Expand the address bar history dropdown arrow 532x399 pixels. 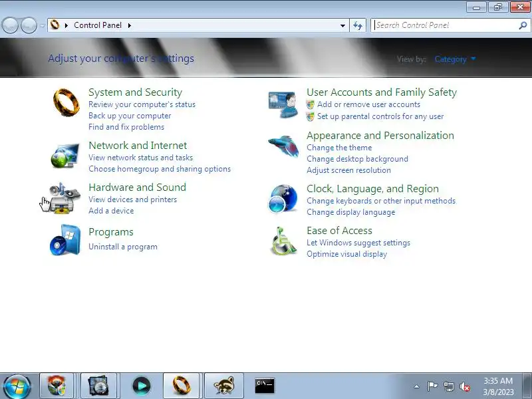(x=342, y=25)
